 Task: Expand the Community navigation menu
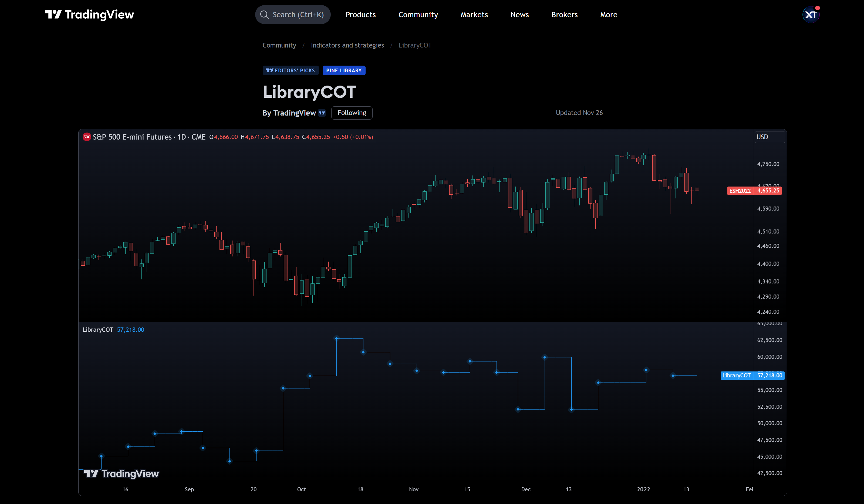[418, 14]
